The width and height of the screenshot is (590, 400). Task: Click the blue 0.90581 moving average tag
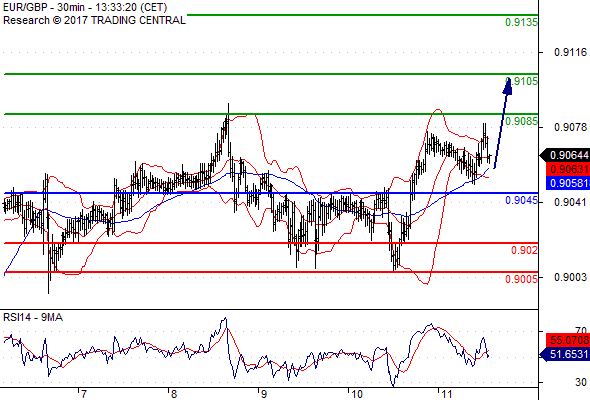click(567, 183)
